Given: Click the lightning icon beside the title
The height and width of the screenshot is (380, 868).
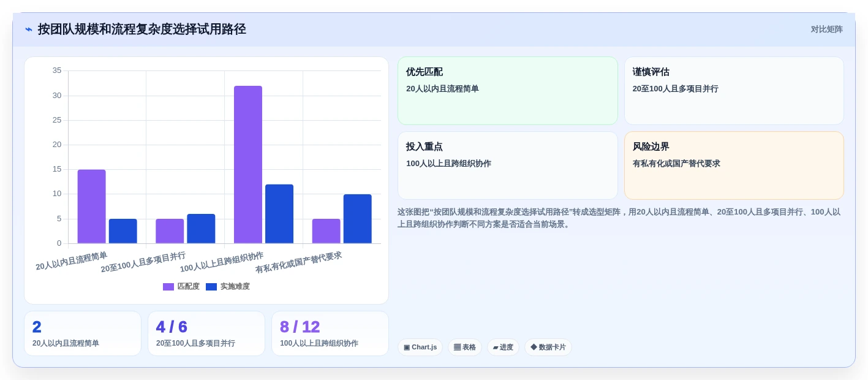Looking at the screenshot, I should pyautogui.click(x=29, y=29).
